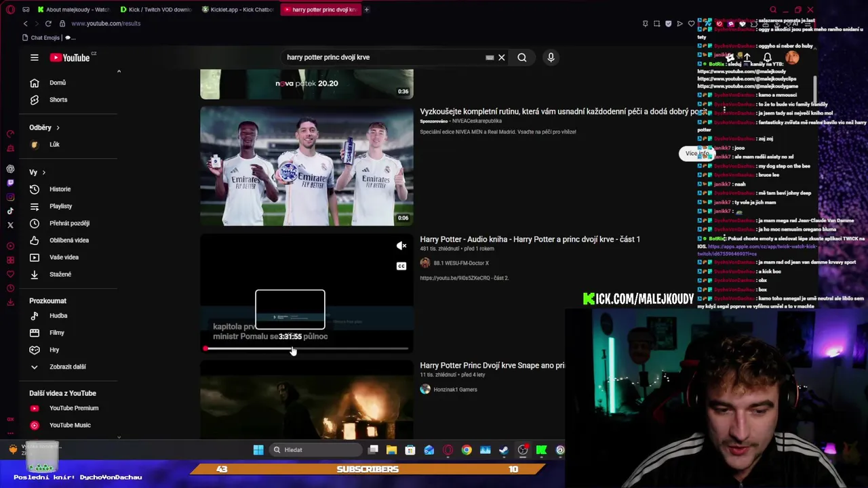Open Historie in the sidebar
The image size is (868, 488).
click(60, 189)
